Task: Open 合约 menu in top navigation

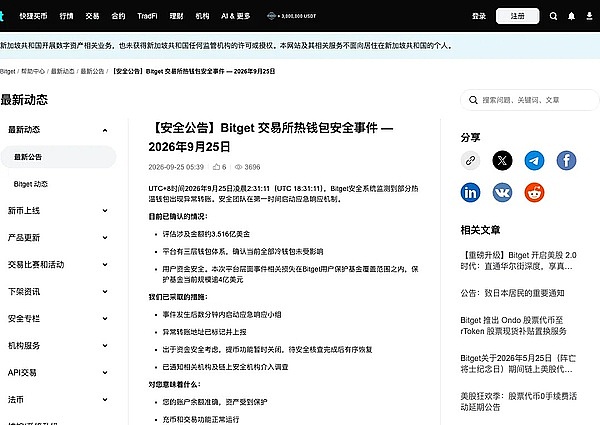Action: [x=118, y=16]
